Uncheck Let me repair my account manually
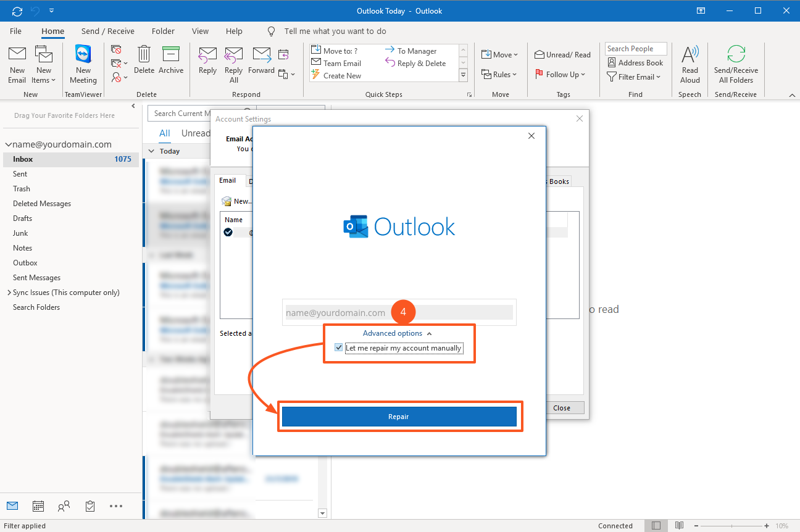 (338, 348)
